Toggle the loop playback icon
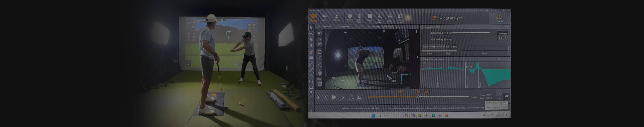644x127 pixels. click(x=475, y=97)
